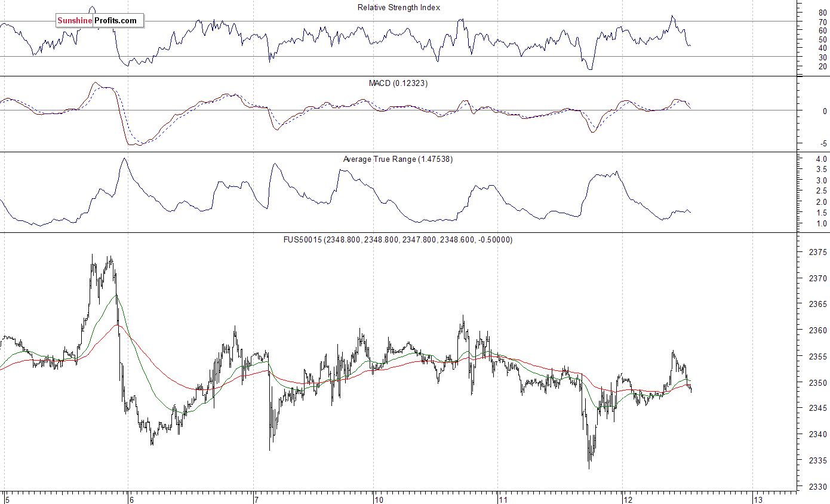Click the 2330 price axis label
This screenshot has width=830, height=504.
[819, 487]
